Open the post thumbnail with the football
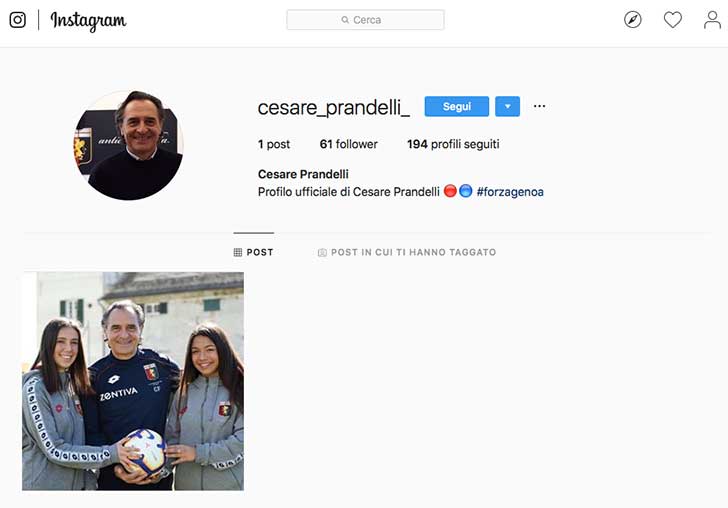The height and width of the screenshot is (508, 728). [x=133, y=381]
